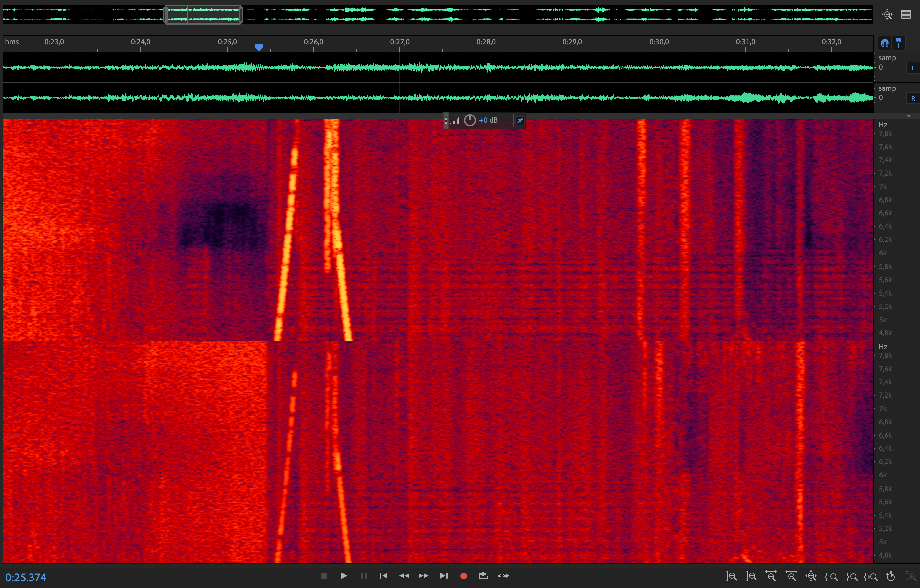Image resolution: width=920 pixels, height=588 pixels.
Task: Toggle right channel R enable button
Action: [x=913, y=98]
